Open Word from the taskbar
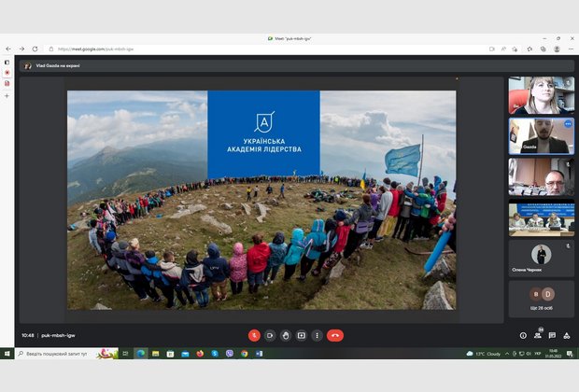Image resolution: width=579 pixels, height=392 pixels. [x=260, y=354]
